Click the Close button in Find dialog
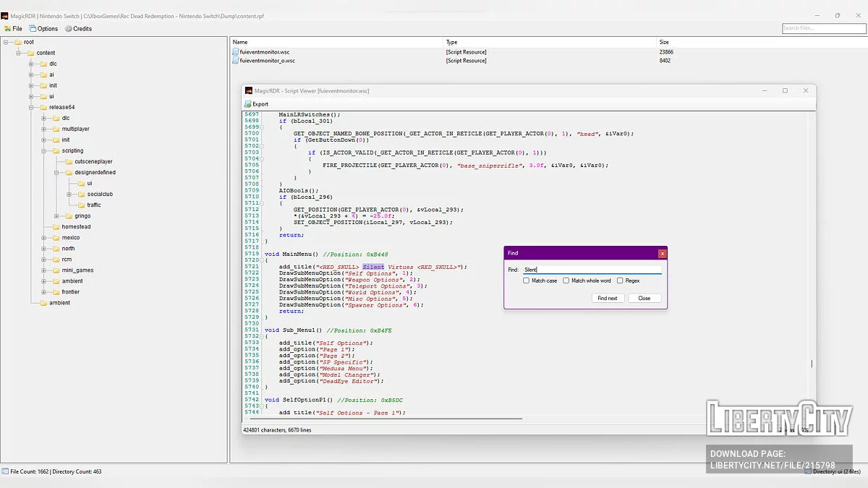 click(x=644, y=298)
